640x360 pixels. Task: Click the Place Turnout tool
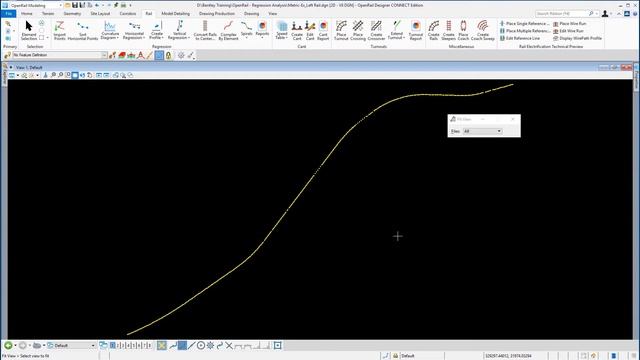tap(341, 31)
